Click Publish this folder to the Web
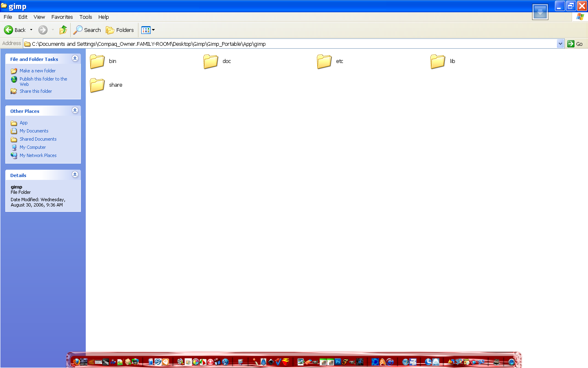The width and height of the screenshot is (588, 368). 43,81
